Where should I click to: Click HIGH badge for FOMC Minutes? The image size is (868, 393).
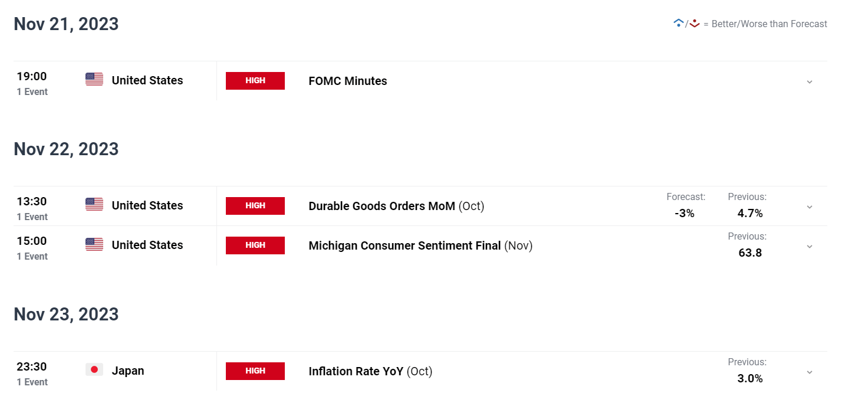[255, 81]
